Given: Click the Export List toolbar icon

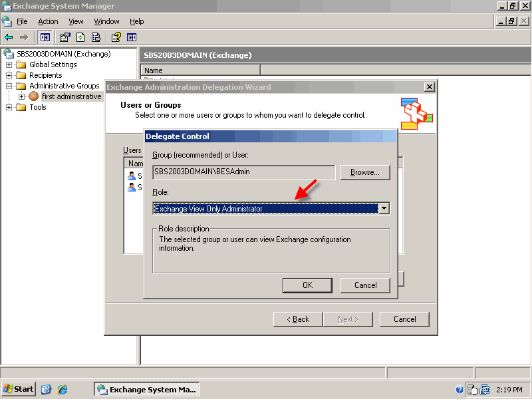Looking at the screenshot, I should click(96, 37).
